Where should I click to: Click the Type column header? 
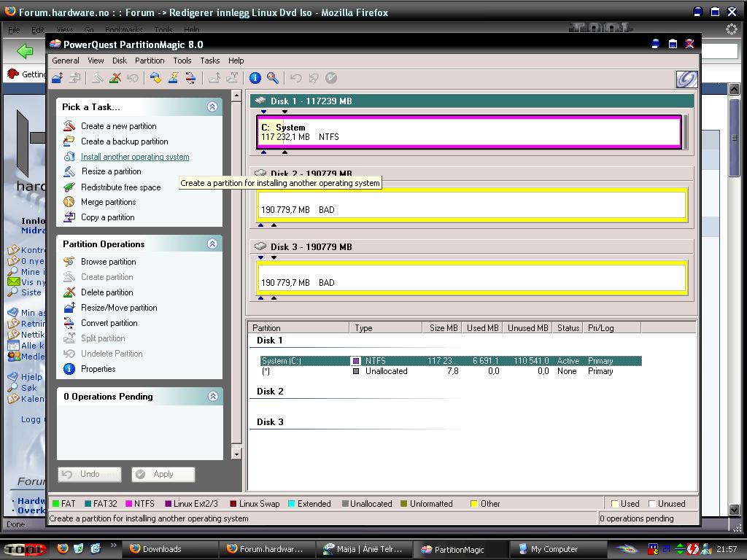(x=386, y=327)
